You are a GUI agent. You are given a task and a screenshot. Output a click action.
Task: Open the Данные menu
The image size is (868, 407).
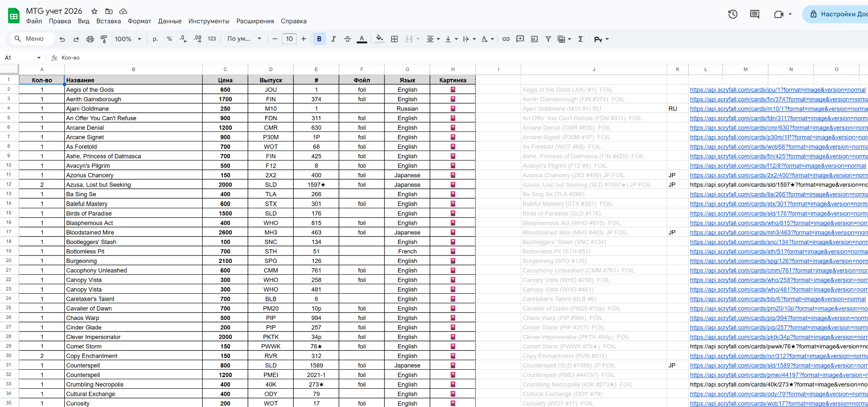[170, 21]
